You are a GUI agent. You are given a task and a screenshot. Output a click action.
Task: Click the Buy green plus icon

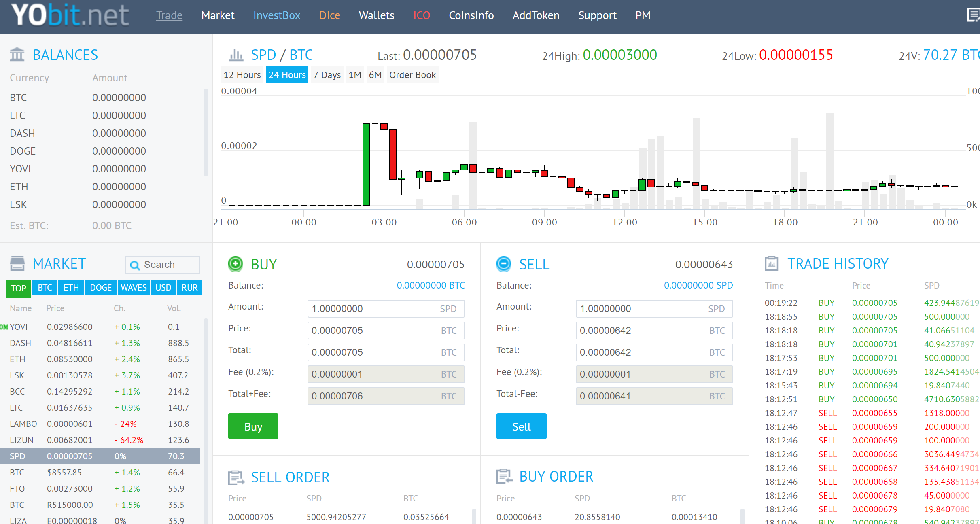235,264
